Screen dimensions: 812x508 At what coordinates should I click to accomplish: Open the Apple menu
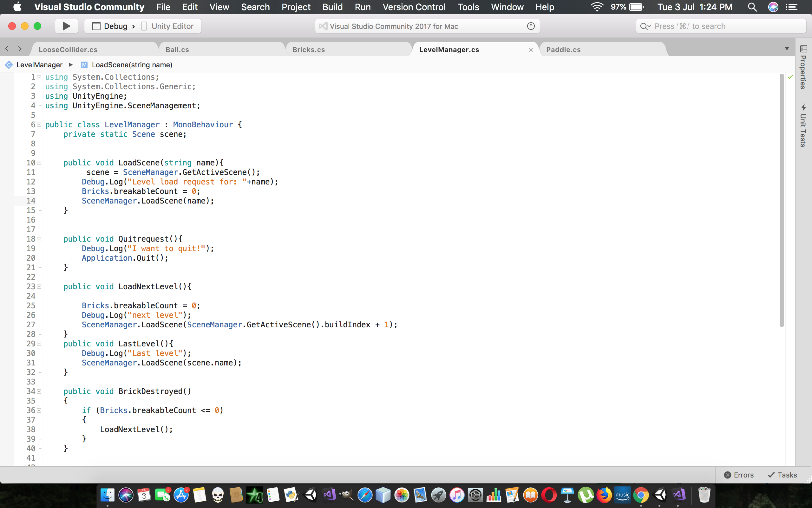coord(17,7)
